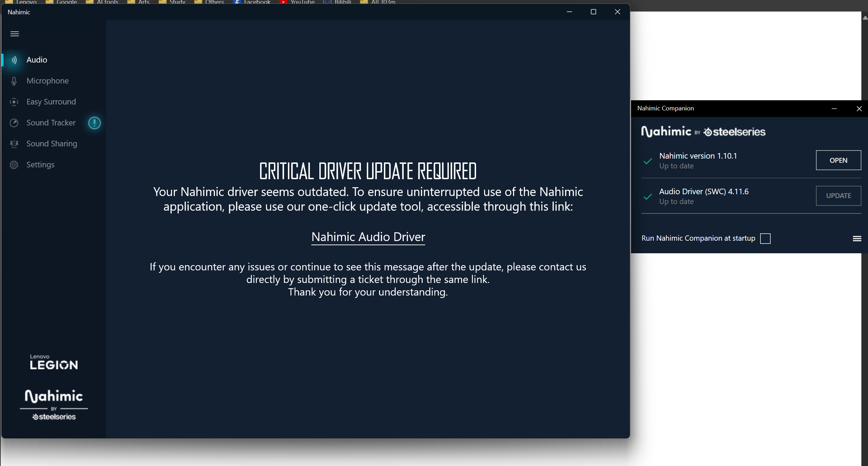The width and height of the screenshot is (868, 466).
Task: Click the Sound Tracker radar icon
Action: [x=14, y=123]
